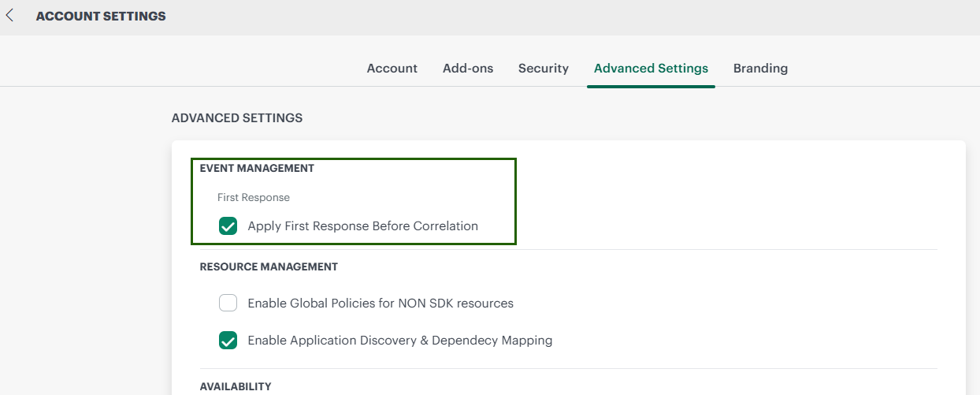Screen dimensions: 980x395
Task: Uncheck Apply First Response Before Correlation checkbox
Action: pyautogui.click(x=228, y=226)
